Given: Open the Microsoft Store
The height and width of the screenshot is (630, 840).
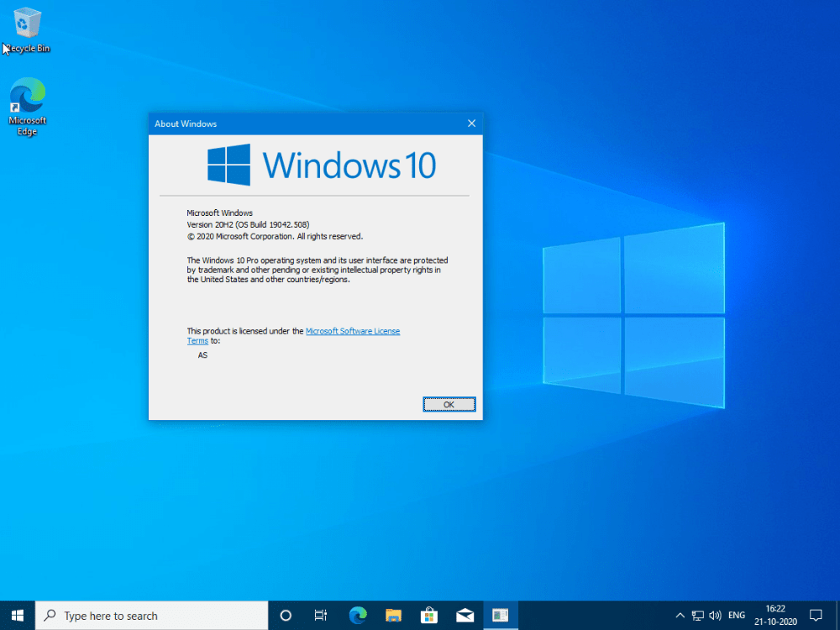Looking at the screenshot, I should click(428, 615).
